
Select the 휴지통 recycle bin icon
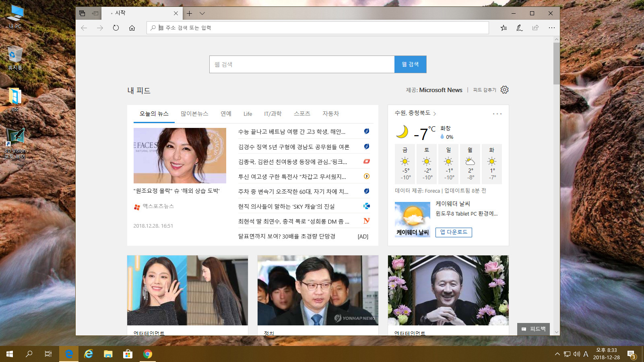click(15, 58)
